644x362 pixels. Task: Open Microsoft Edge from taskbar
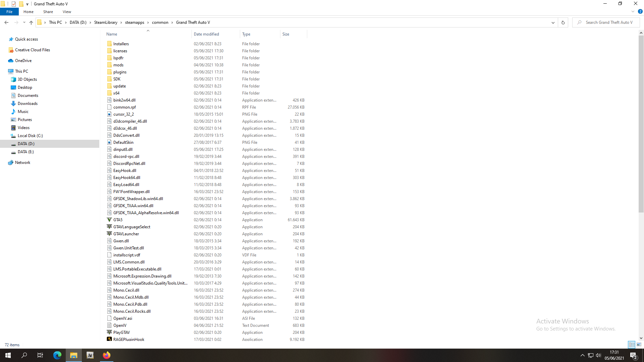[x=57, y=355]
